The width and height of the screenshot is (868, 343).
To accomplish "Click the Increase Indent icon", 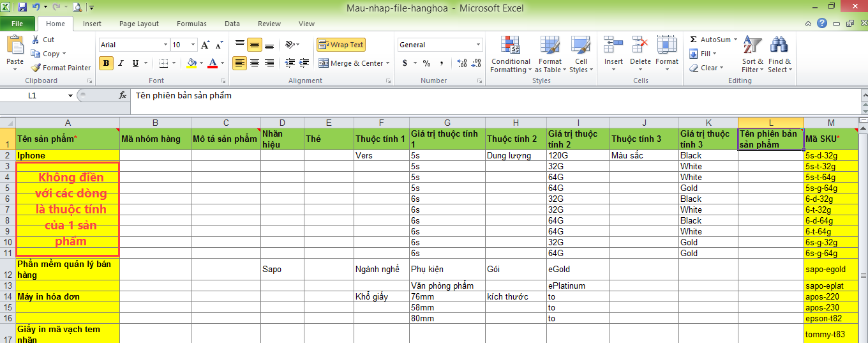I will point(304,63).
